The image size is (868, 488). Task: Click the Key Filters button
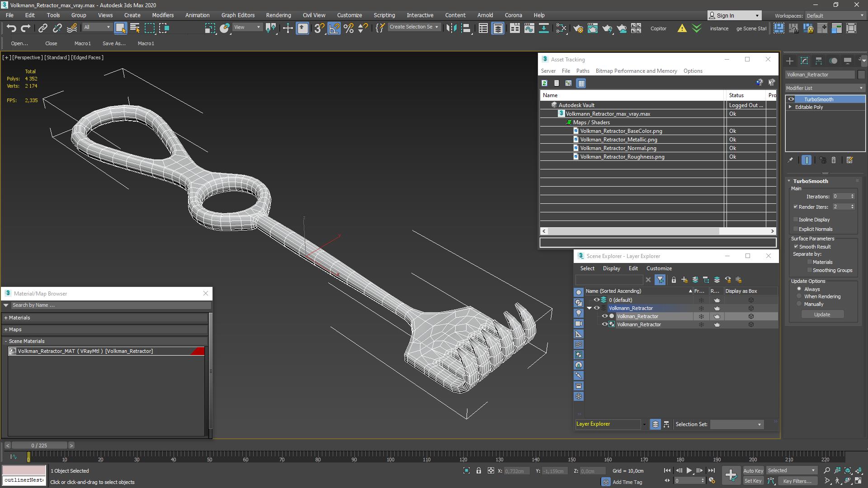click(x=797, y=481)
